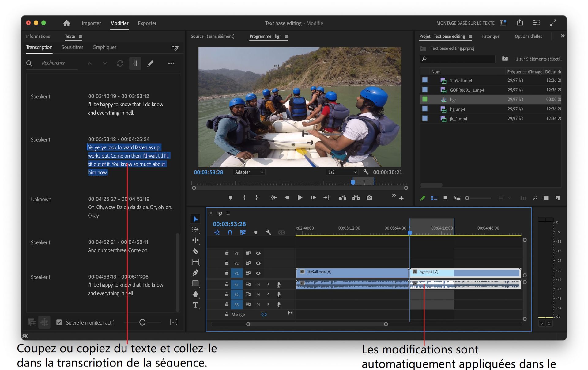Open the Adapter zoom dropdown
Screen dimensions: 588x370
(249, 172)
